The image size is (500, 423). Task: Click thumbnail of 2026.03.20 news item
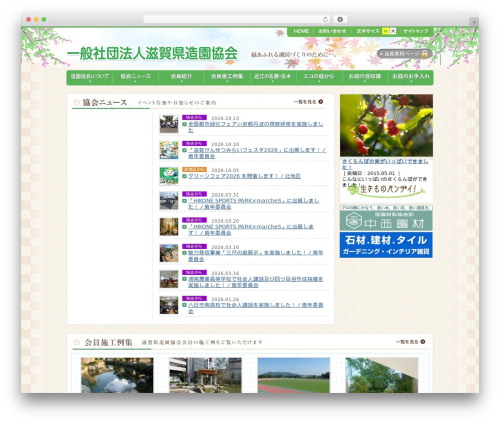click(169, 227)
